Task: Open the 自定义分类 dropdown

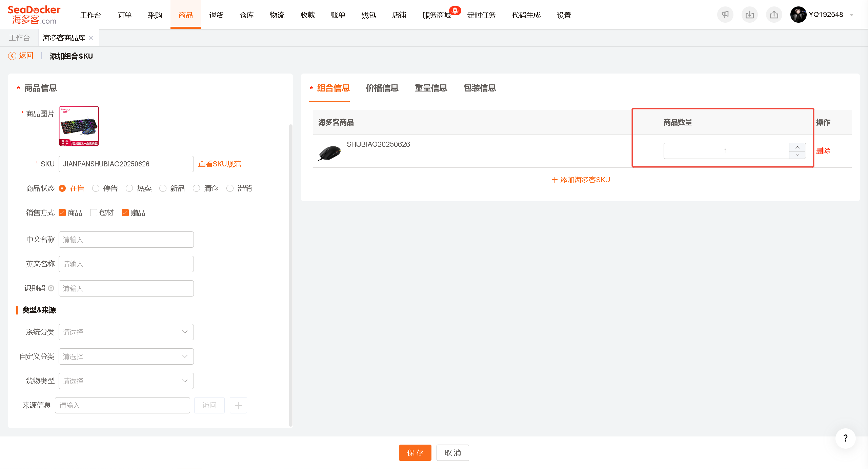Action: coord(126,356)
